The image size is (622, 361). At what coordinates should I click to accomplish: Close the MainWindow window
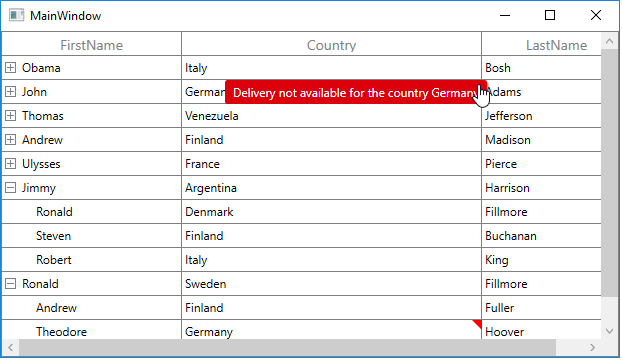(x=595, y=15)
